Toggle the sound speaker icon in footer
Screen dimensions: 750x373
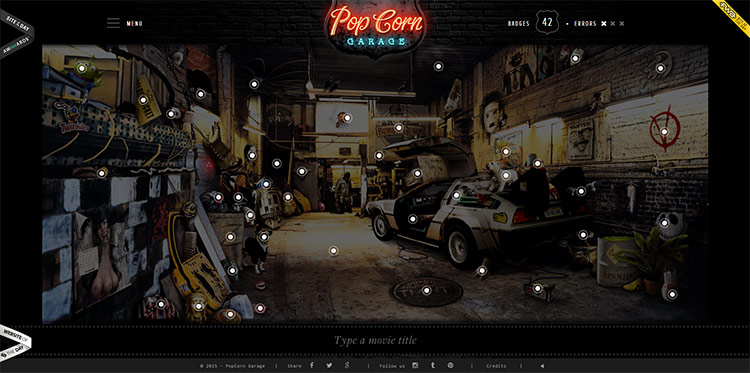(x=542, y=366)
